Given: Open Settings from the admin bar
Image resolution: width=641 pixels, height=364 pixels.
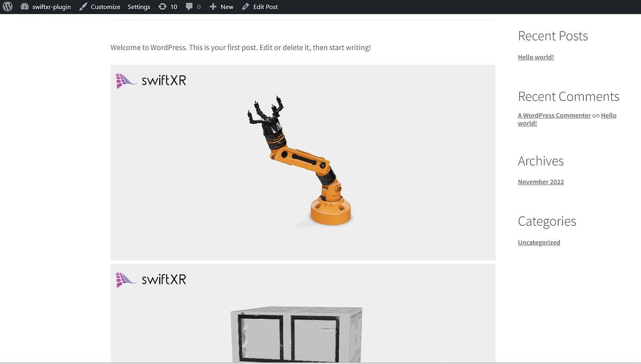Looking at the screenshot, I should (x=138, y=6).
